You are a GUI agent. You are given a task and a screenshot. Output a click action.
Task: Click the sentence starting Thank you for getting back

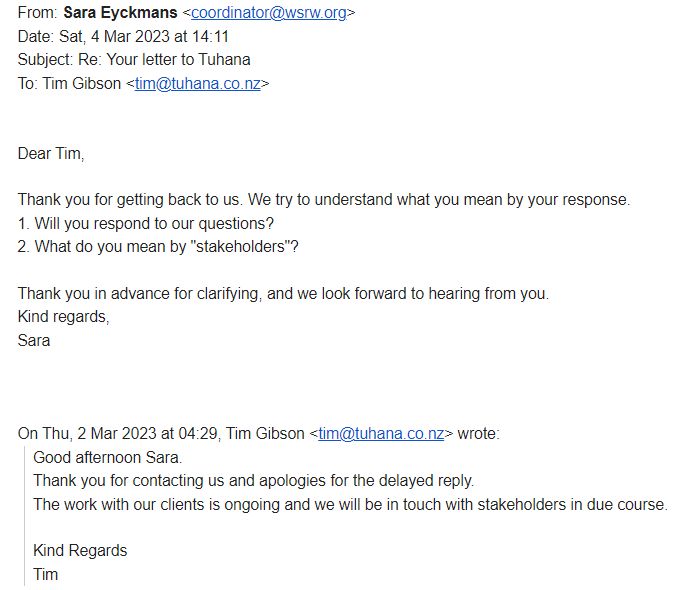coord(323,199)
